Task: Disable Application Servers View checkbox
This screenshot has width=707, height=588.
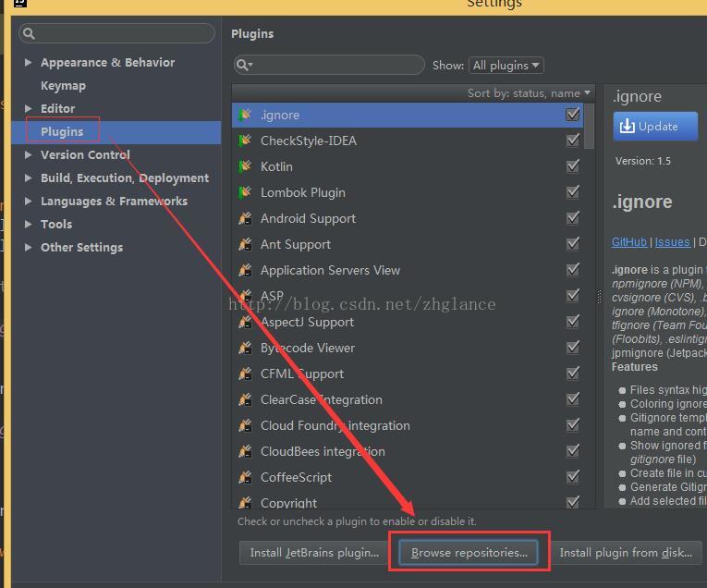Action: pos(573,270)
